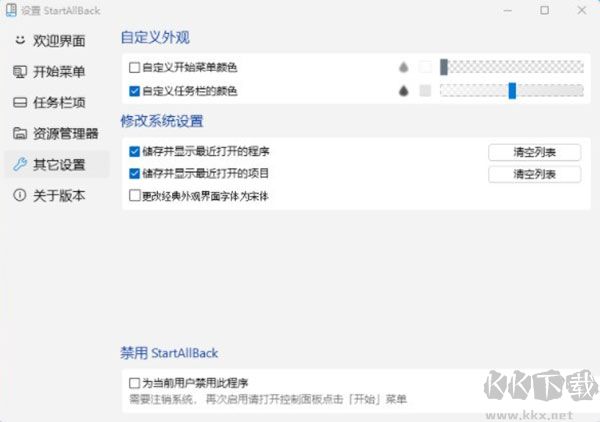Click the taskbar icon beside 任务栏项

click(20, 103)
